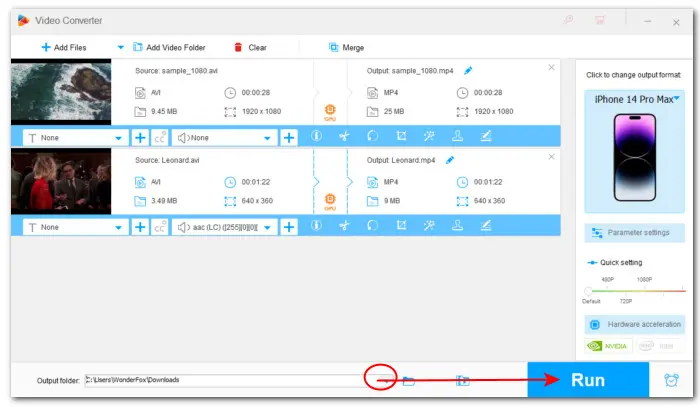Trim the sample_1080 video with scissors icon

point(345,137)
